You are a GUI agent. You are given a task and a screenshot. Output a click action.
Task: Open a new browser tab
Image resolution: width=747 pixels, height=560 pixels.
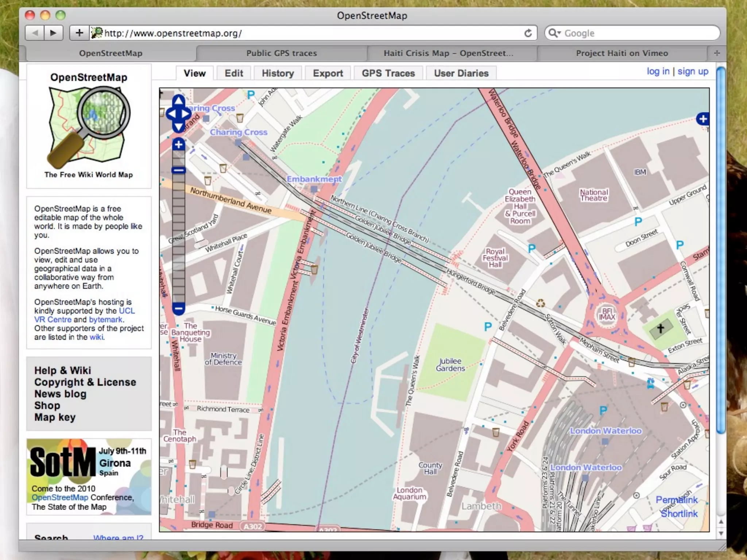[x=717, y=53]
